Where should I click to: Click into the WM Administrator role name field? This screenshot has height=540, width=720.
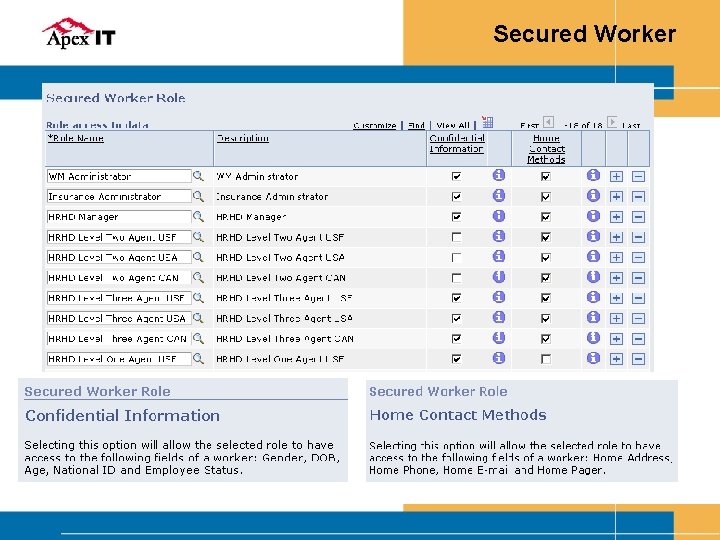119,176
